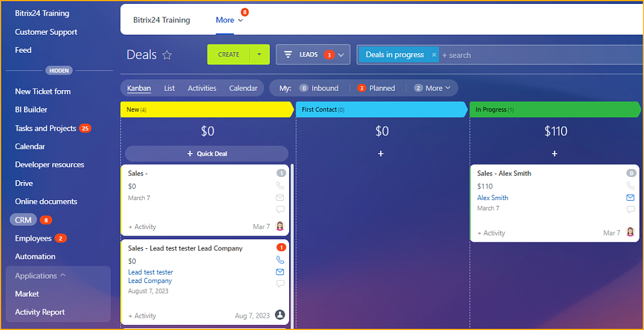
Task: Click email icon on Lead test tester deal
Action: [280, 272]
